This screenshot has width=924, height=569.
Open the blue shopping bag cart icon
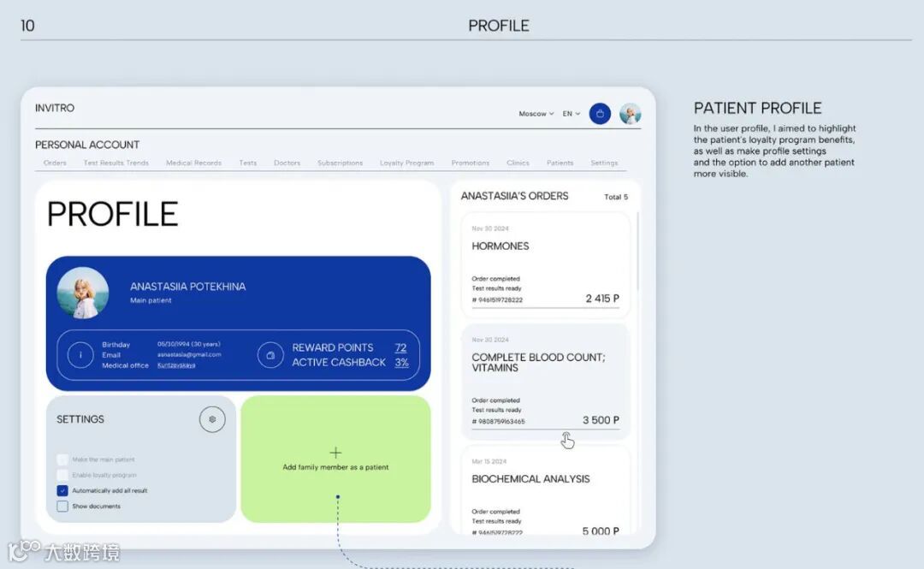click(600, 114)
